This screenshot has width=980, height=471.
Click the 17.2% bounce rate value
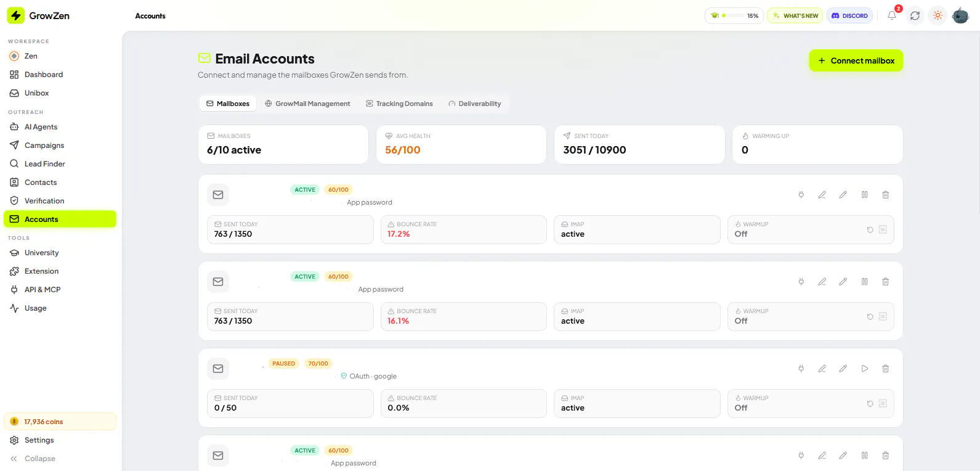(x=399, y=234)
